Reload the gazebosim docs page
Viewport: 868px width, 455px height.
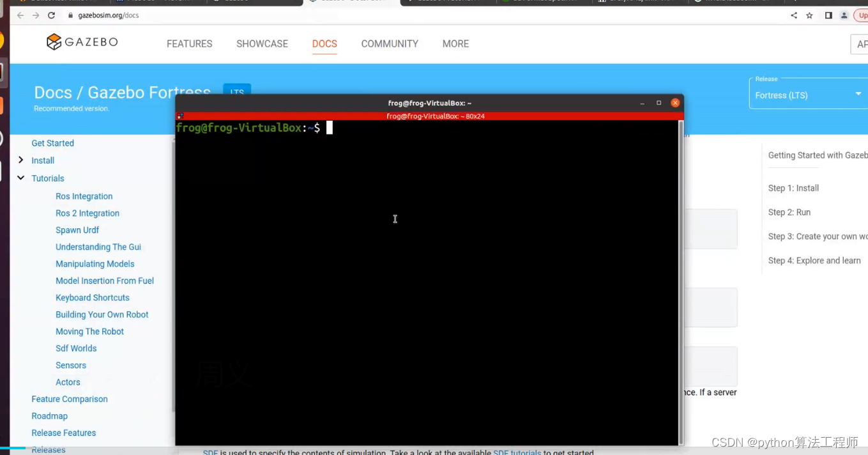click(x=52, y=15)
